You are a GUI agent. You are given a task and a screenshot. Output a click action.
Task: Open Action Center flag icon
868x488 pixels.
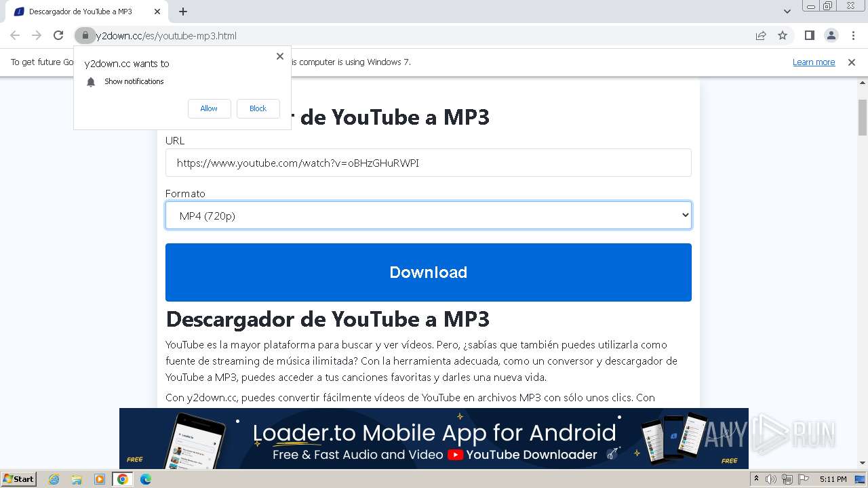click(804, 479)
